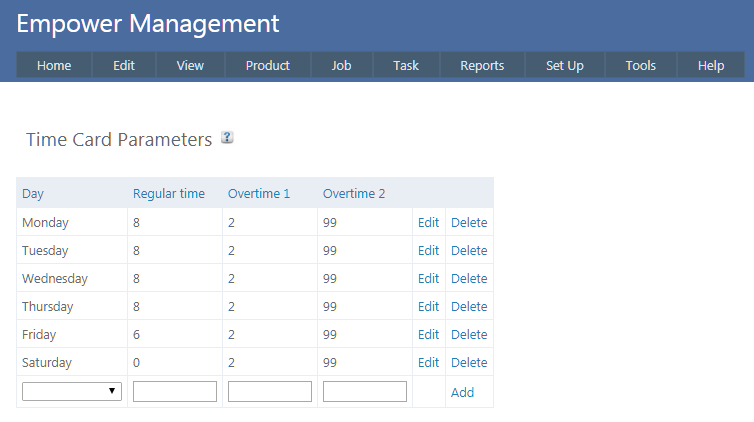The image size is (754, 422).
Task: Delete the Wednesday entry
Action: [469, 279]
